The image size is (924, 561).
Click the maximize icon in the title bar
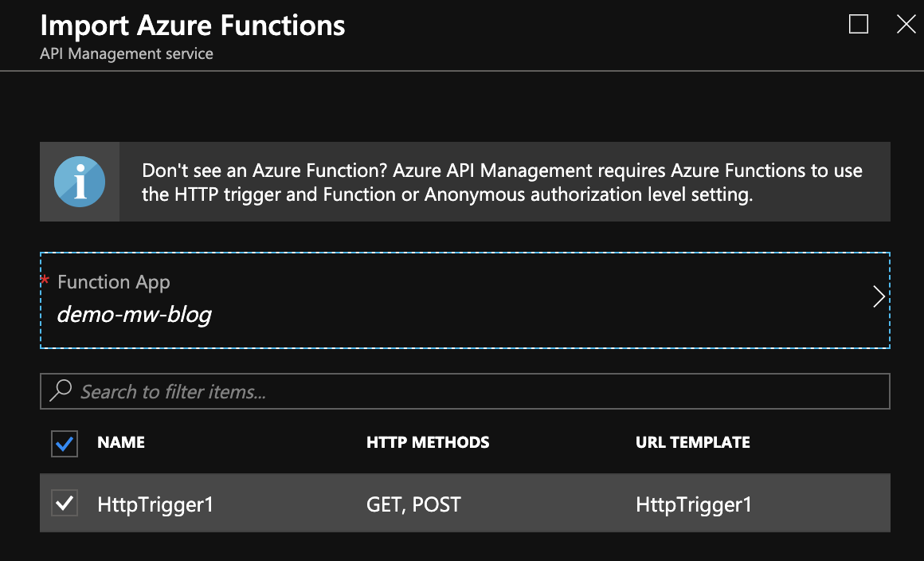click(x=859, y=25)
